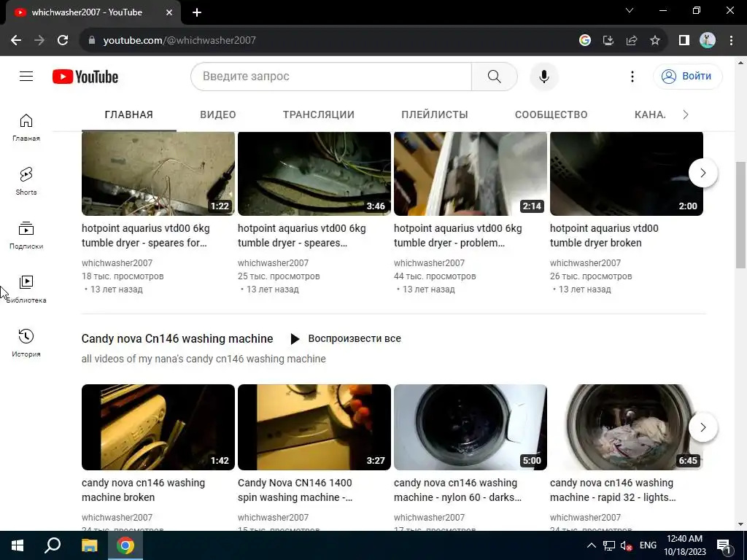Click the YouTube logo
Viewport: 747px width, 560px height.
(85, 77)
